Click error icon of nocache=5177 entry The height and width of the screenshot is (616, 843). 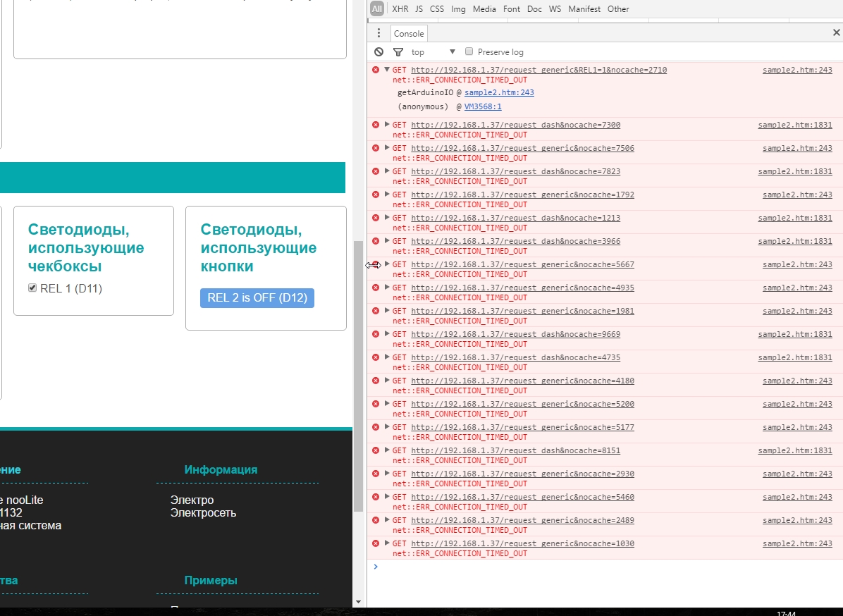point(375,427)
